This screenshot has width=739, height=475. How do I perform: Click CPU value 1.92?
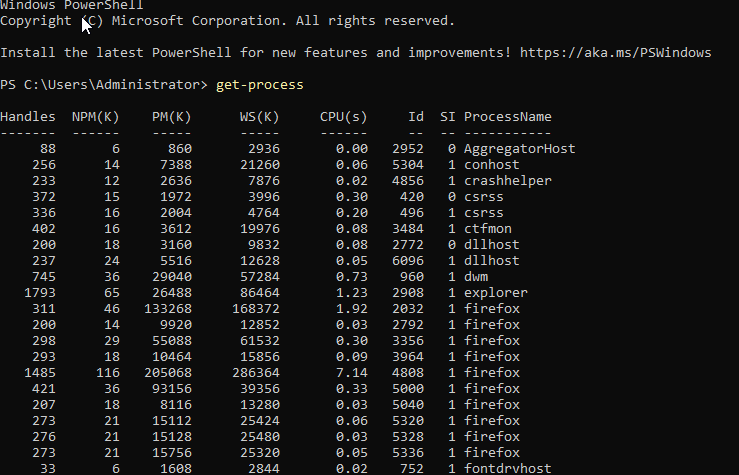click(x=352, y=309)
